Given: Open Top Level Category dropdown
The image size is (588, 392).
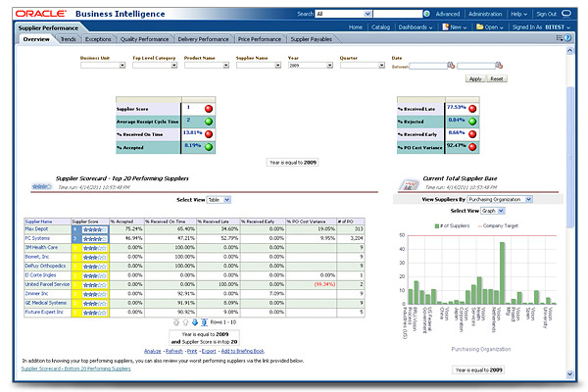Looking at the screenshot, I should click(174, 66).
